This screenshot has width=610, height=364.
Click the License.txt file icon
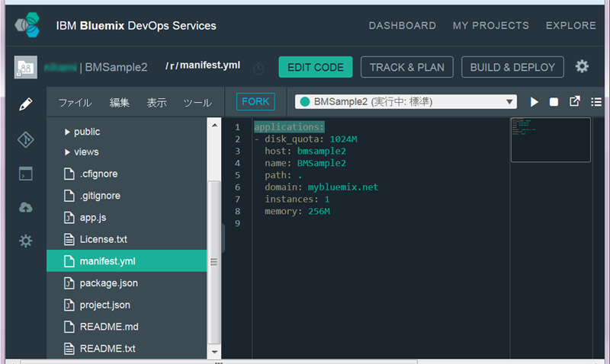click(69, 239)
